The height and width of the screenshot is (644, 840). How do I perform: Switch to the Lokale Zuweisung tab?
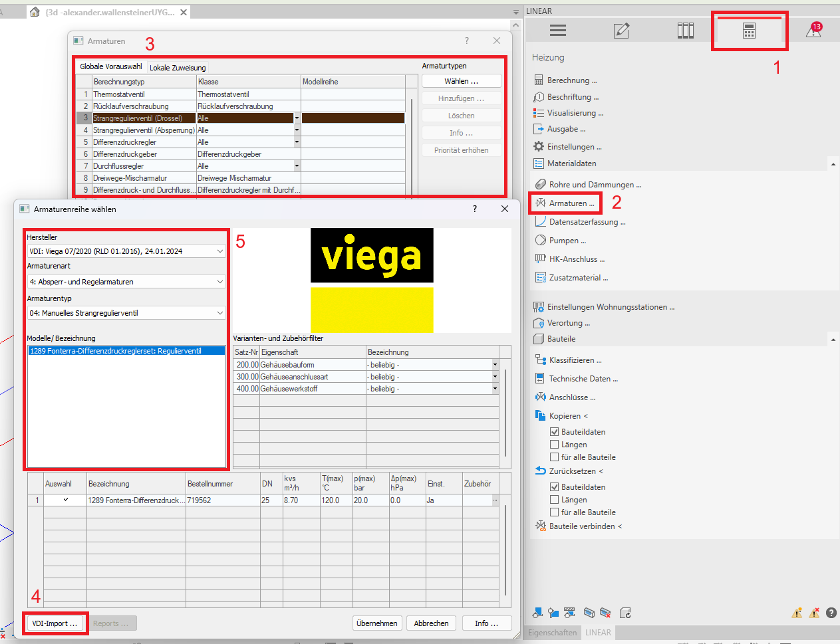point(177,67)
